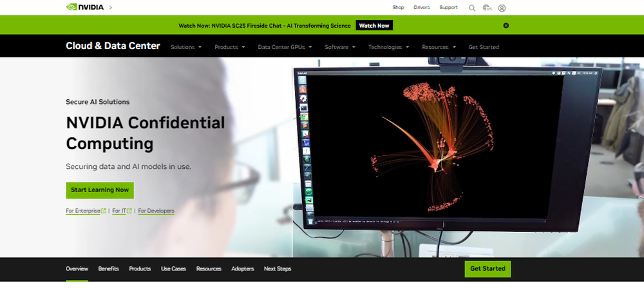Viewport: 644px width, 294px height.
Task: Click the Start Learning Now button
Action: point(100,190)
